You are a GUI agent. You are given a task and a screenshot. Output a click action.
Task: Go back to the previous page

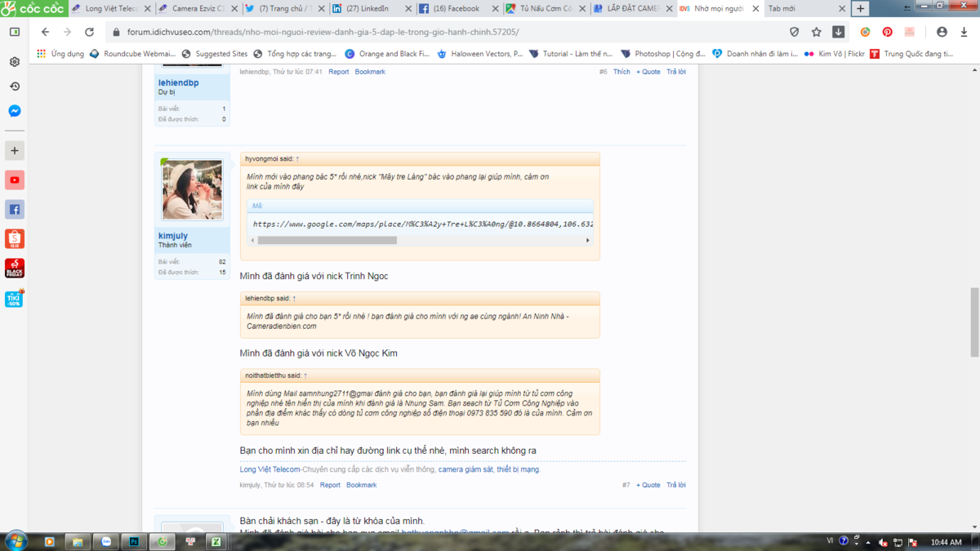45,32
